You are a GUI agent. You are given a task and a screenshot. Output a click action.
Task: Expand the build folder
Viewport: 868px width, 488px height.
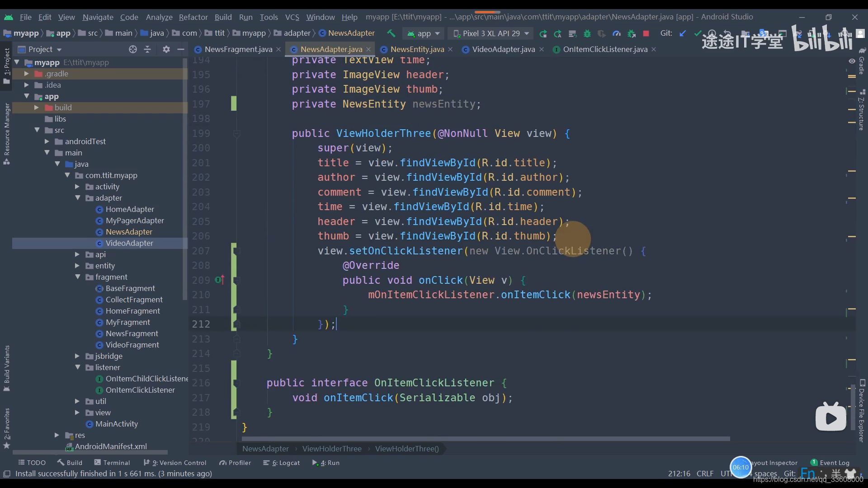point(37,108)
